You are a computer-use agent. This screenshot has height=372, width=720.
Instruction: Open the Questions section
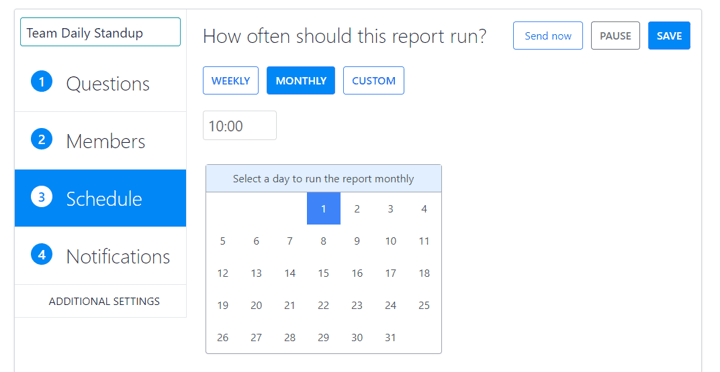tap(100, 83)
